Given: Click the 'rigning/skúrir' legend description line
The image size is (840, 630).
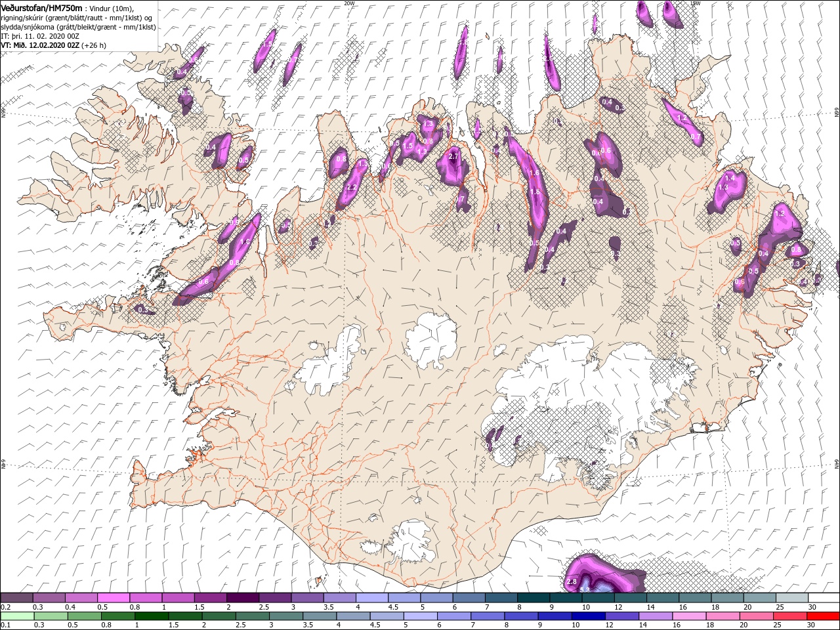Looking at the screenshot, I should (x=77, y=17).
